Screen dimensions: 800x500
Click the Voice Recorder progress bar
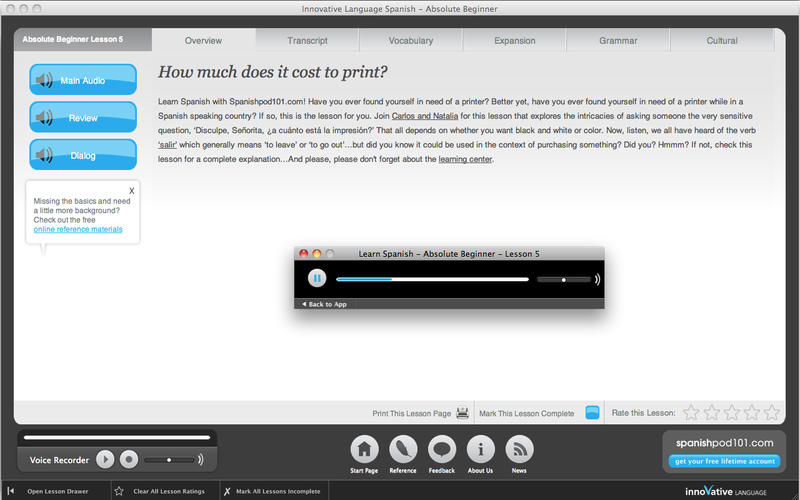tap(117, 438)
